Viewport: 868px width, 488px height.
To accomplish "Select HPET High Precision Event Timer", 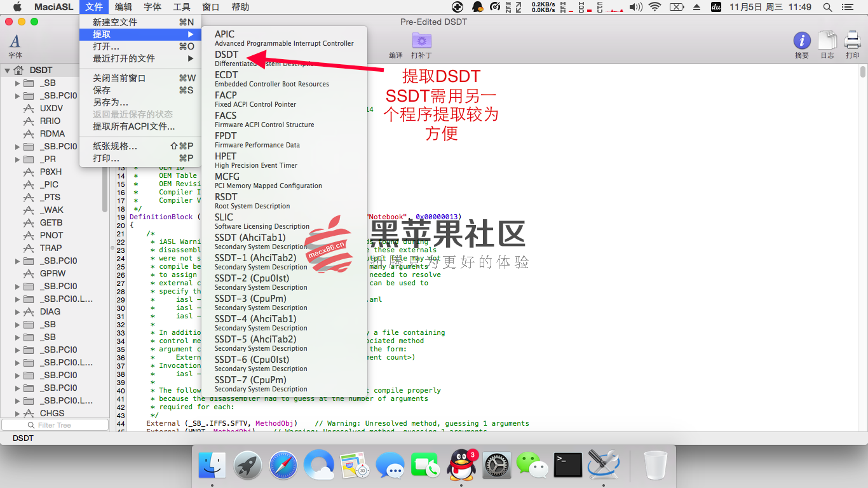I will point(284,160).
